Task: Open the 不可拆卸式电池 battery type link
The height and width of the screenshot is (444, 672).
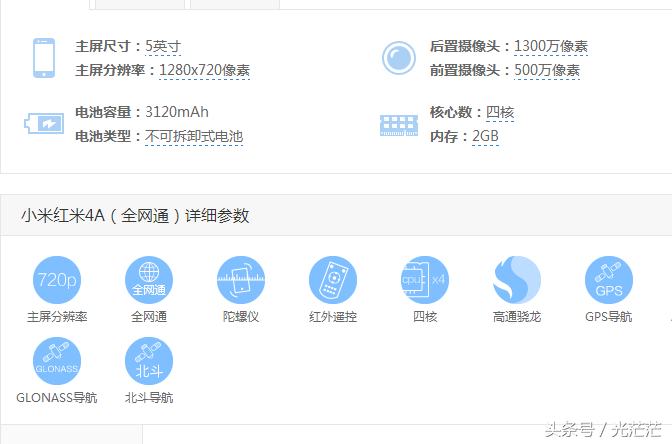Action: [x=194, y=136]
